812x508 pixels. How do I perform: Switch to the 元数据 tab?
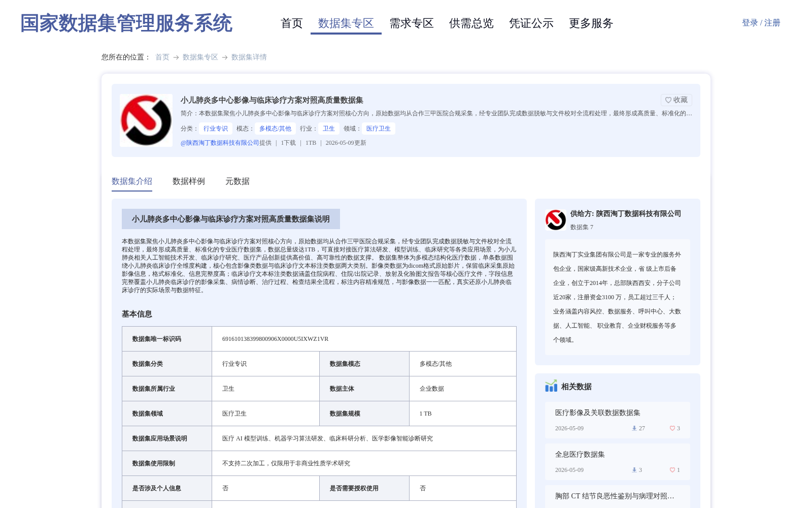click(x=238, y=181)
